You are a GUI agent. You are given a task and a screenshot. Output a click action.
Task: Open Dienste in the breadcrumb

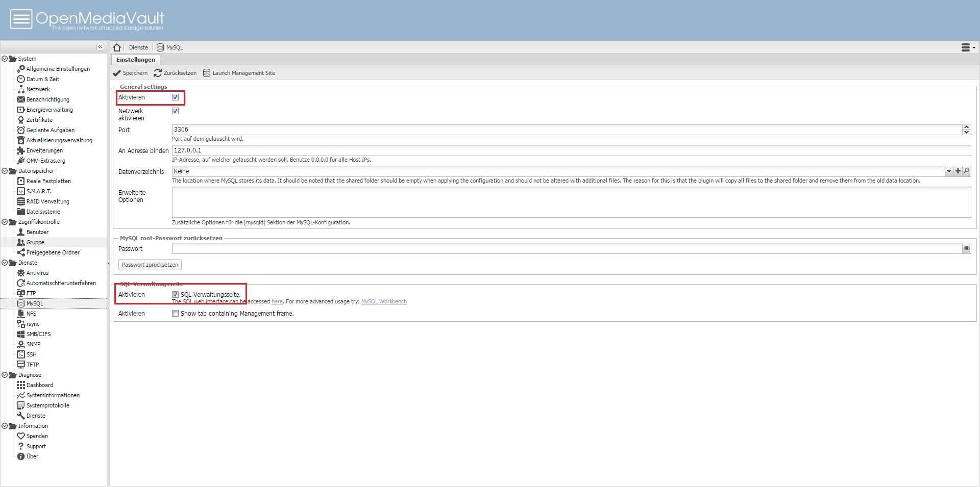[138, 47]
